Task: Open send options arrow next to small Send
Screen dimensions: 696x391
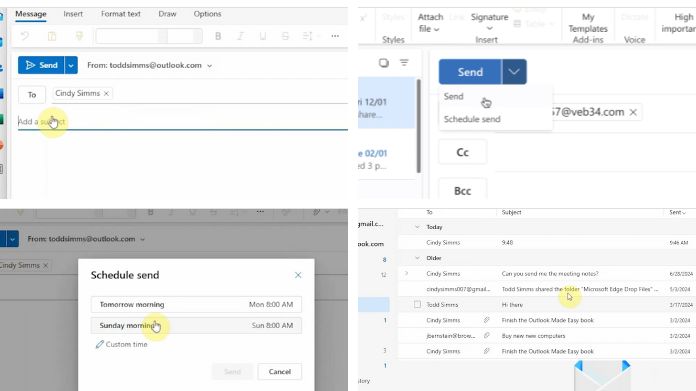Action: (x=71, y=65)
